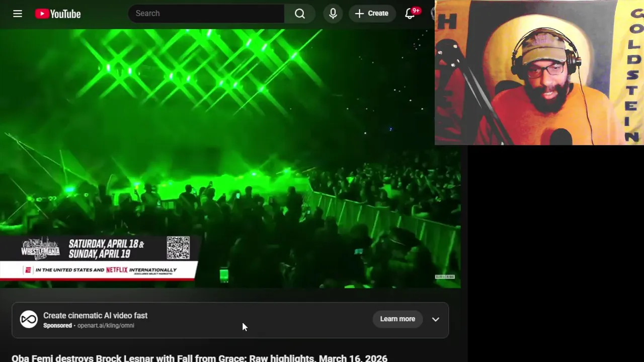Start voice search with the microphone icon
The height and width of the screenshot is (362, 644).
333,14
